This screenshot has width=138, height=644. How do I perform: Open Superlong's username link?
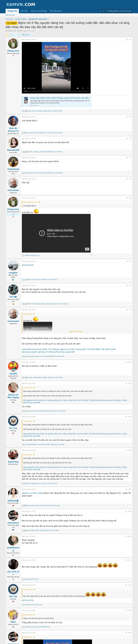click(13, 462)
